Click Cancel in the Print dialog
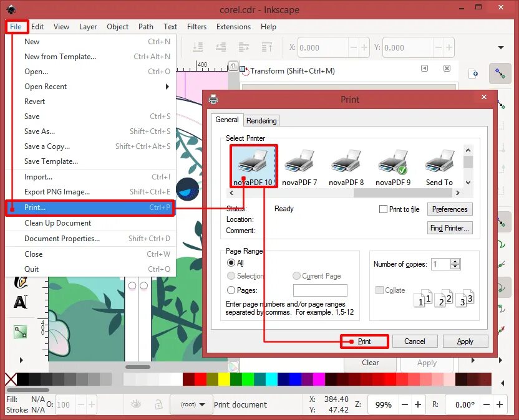519x420 pixels. [415, 341]
